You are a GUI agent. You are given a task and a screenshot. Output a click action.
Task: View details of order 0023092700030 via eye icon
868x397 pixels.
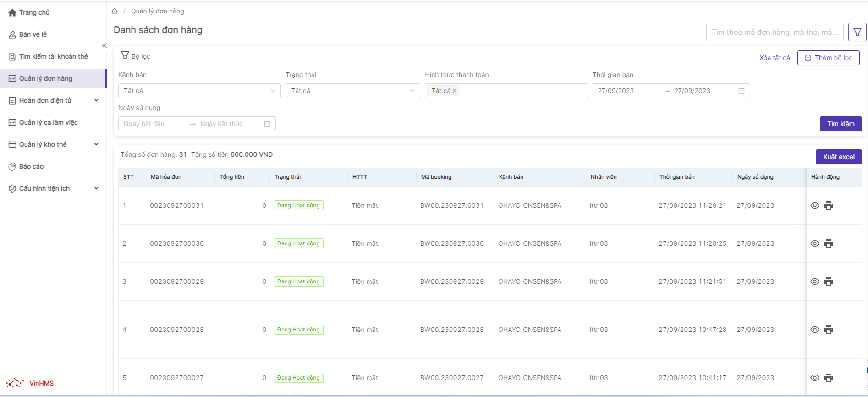814,243
